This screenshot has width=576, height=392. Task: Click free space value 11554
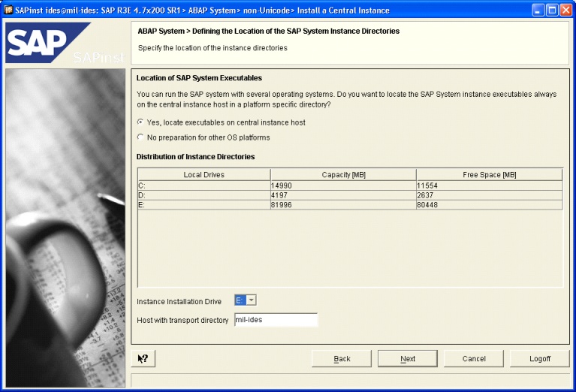(x=427, y=185)
